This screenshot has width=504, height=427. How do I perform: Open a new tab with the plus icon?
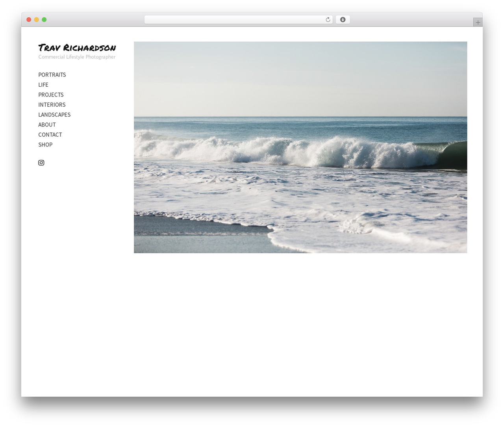pyautogui.click(x=478, y=22)
